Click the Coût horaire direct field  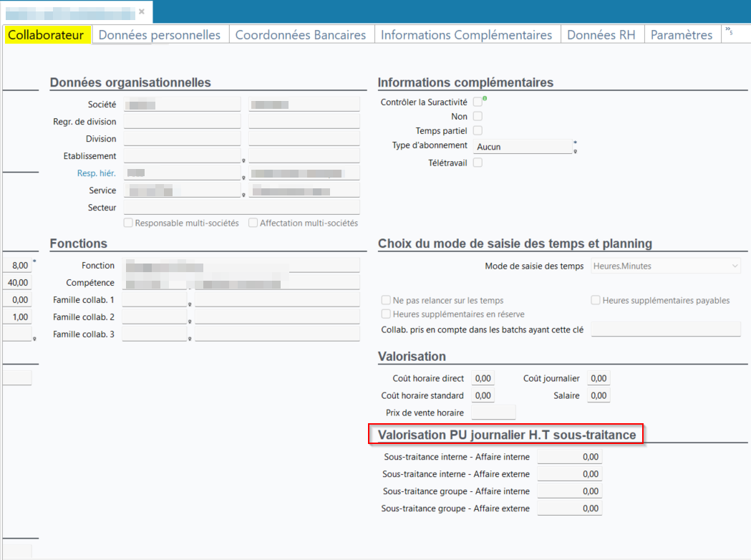(x=483, y=378)
